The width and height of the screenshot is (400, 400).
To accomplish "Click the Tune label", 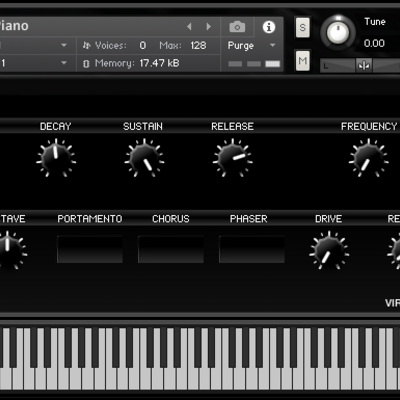I will pyautogui.click(x=375, y=22).
